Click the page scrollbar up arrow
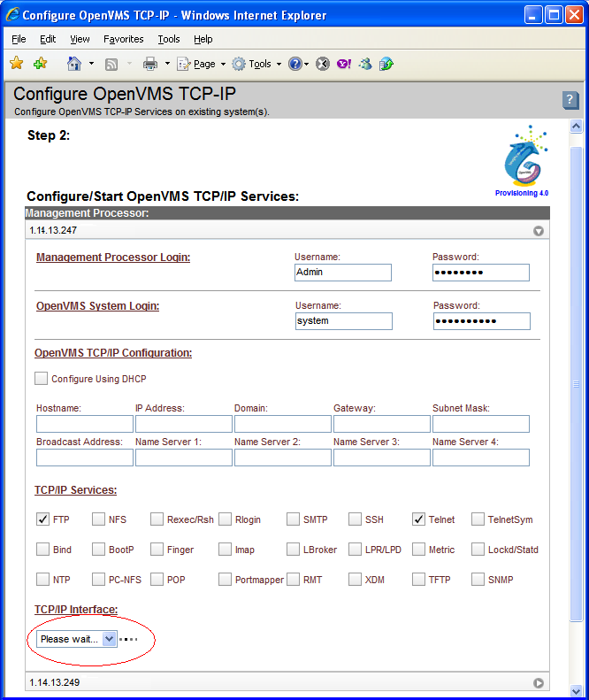The width and height of the screenshot is (589, 700). 576,127
